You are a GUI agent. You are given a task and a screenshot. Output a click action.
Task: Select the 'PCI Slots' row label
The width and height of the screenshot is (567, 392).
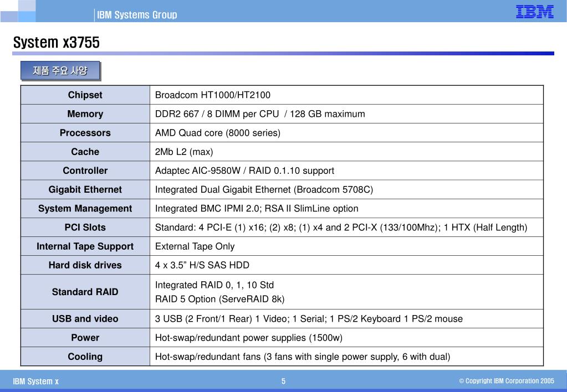click(x=85, y=227)
